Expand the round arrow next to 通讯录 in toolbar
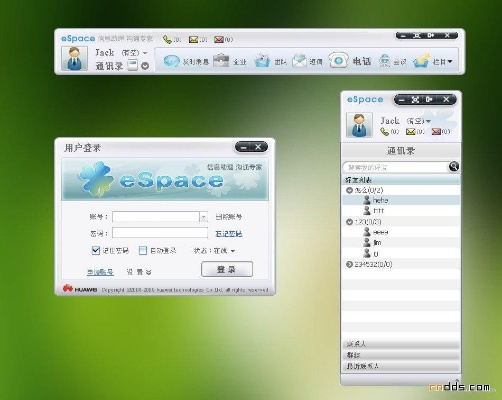This screenshot has height=400, width=502. (x=145, y=66)
